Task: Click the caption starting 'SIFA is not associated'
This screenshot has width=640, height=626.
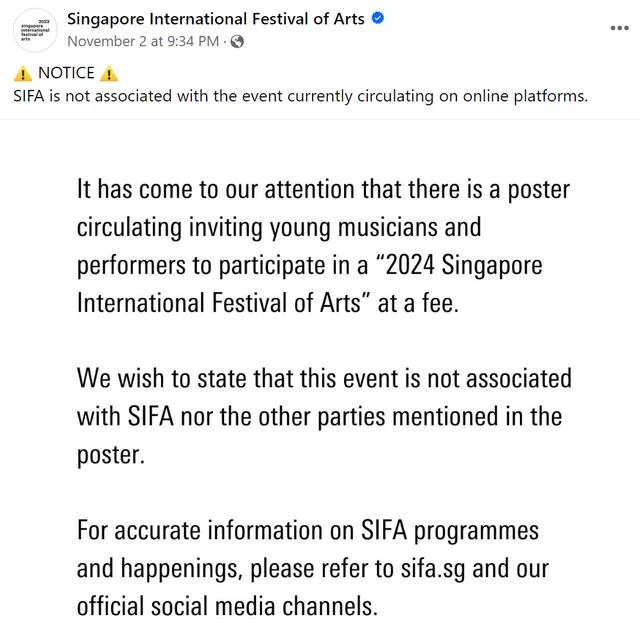Action: click(x=300, y=97)
